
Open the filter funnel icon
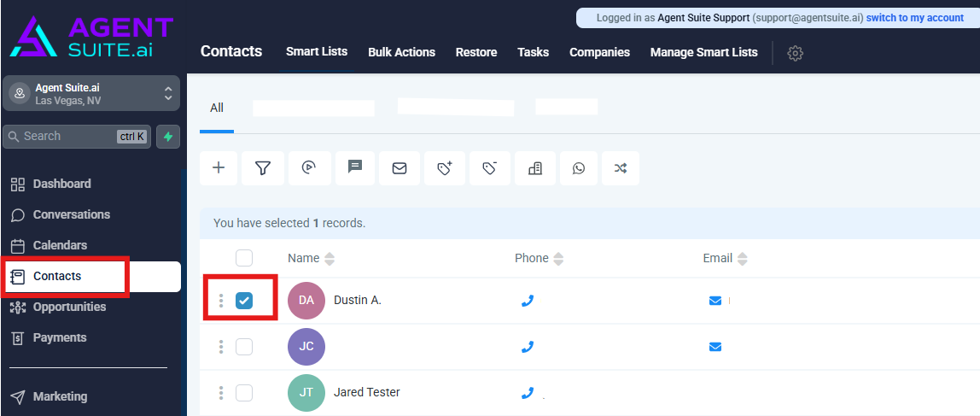point(263,167)
